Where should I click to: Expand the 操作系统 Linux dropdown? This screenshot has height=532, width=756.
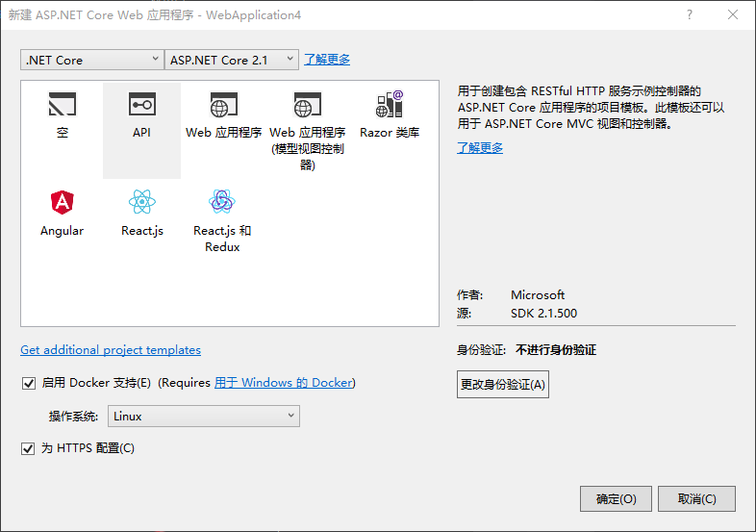pos(204,416)
